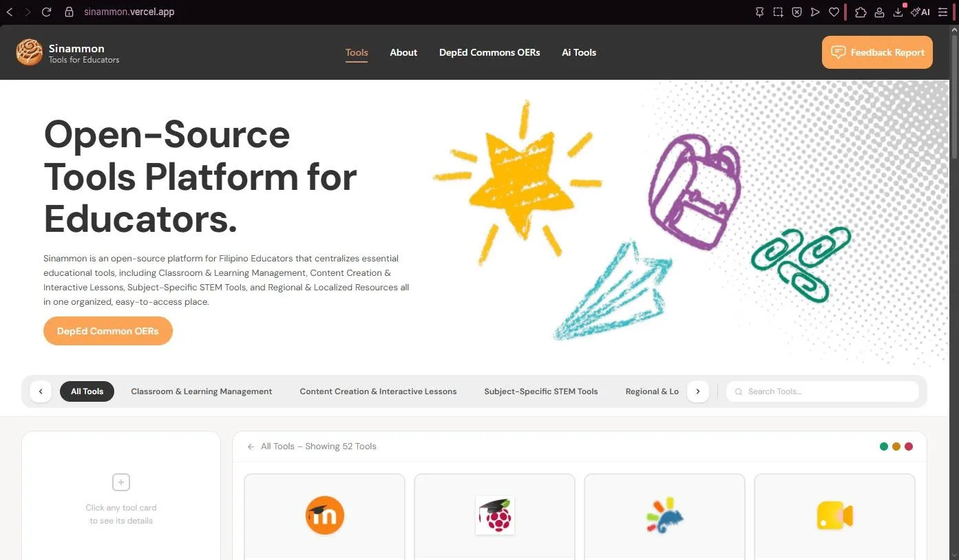Open the browser AI assistant
959x560 pixels.
pos(920,12)
